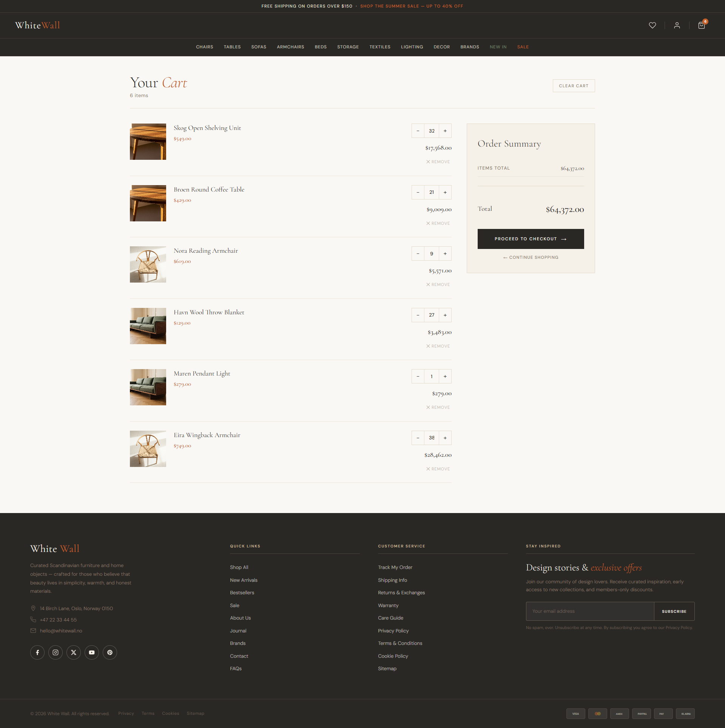
Task: Click the footer phone number +47 22 33 44 55
Action: pyautogui.click(x=58, y=620)
